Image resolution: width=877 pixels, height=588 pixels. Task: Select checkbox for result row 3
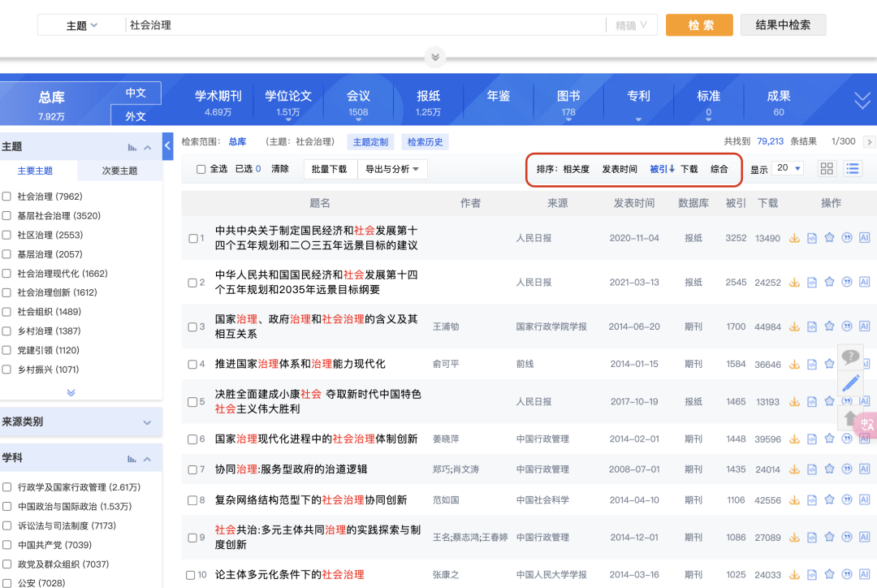coord(192,326)
